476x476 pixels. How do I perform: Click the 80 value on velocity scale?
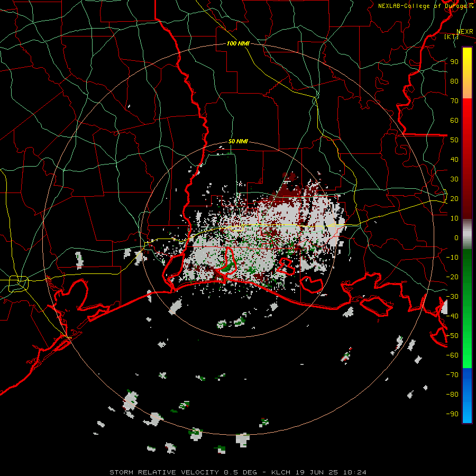click(x=454, y=81)
